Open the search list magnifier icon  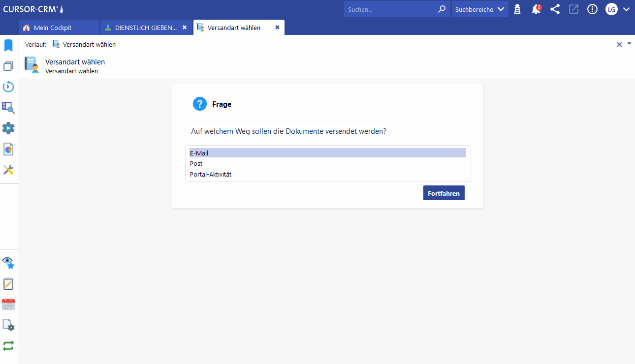(x=8, y=108)
